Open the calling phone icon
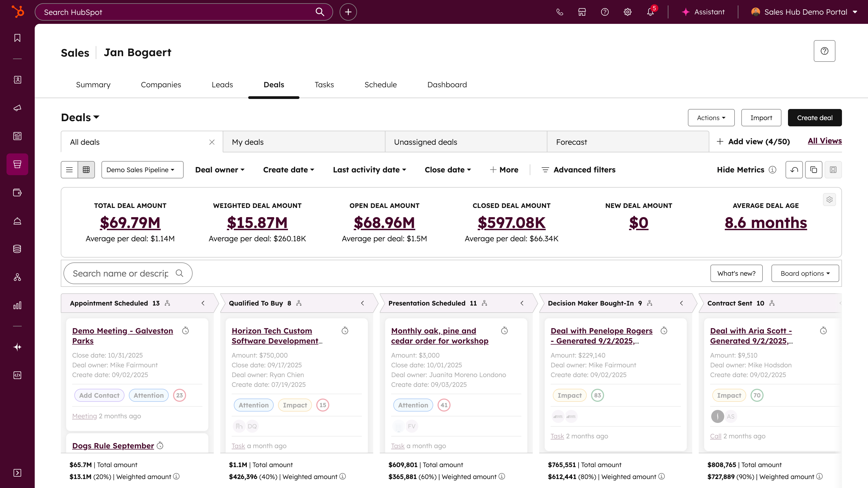This screenshot has height=488, width=868. point(559,12)
